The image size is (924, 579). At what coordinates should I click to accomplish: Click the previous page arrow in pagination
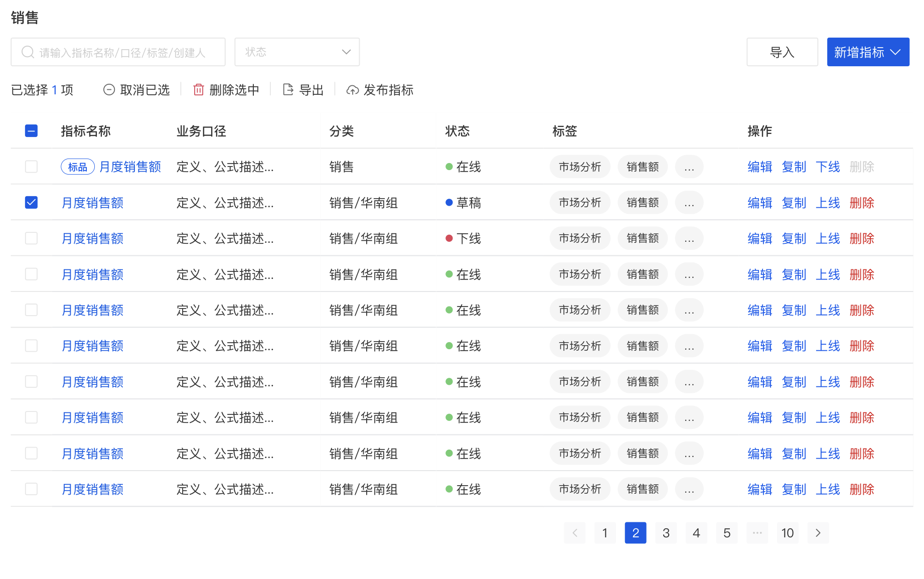pyautogui.click(x=574, y=533)
